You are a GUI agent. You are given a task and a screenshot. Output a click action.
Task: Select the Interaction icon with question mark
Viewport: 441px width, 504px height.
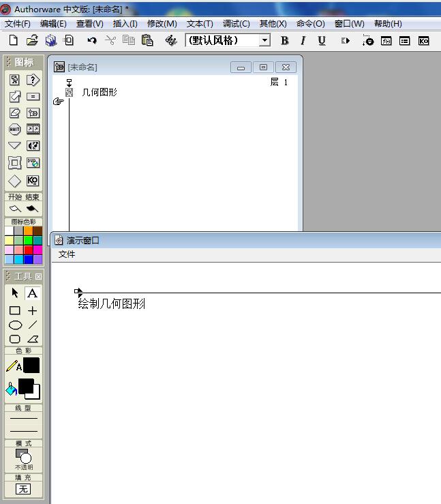(x=33, y=80)
